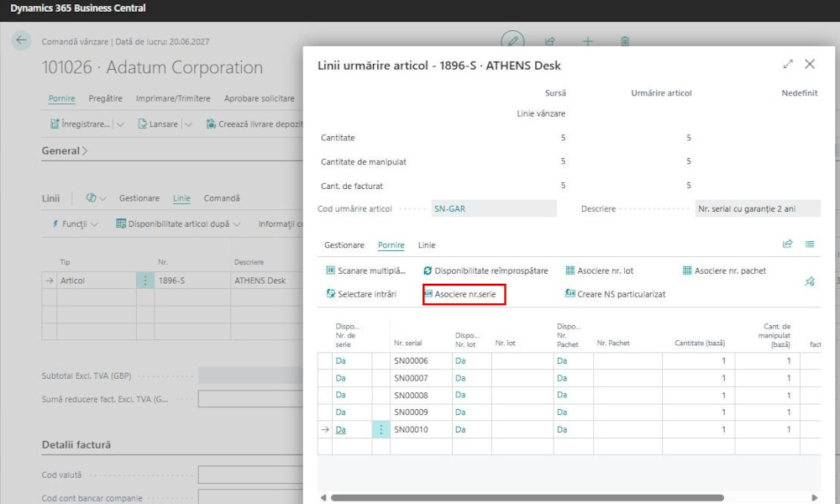The width and height of the screenshot is (840, 504).
Task: Click Disponibilitate reîmprospătare action
Action: click(486, 270)
